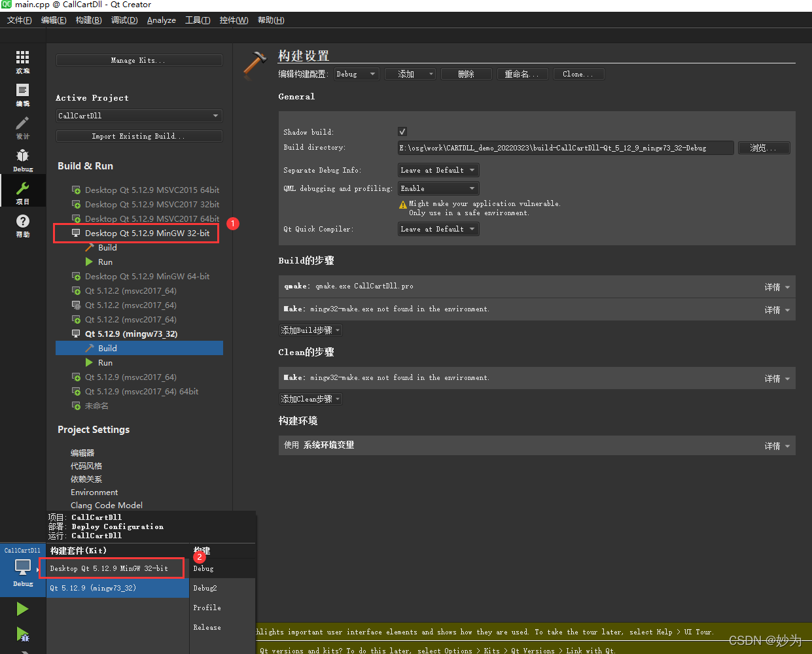Open the 构建(B) menu

[88, 20]
